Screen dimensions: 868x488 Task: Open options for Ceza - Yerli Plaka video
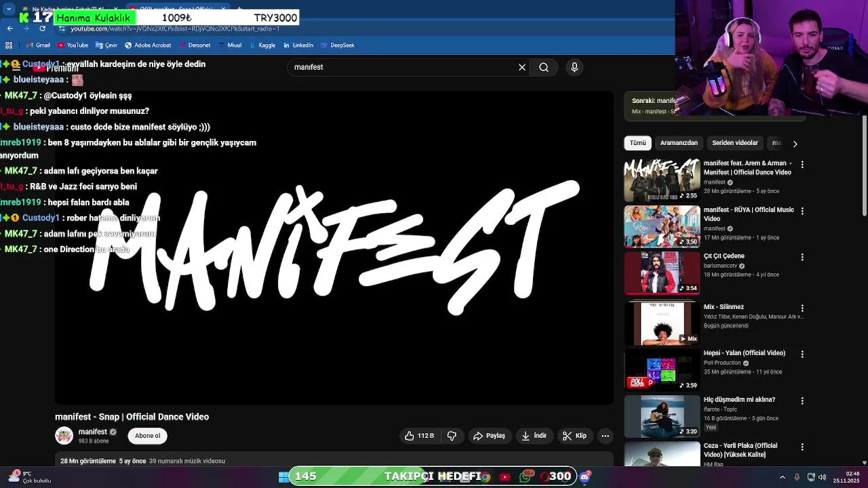(802, 447)
